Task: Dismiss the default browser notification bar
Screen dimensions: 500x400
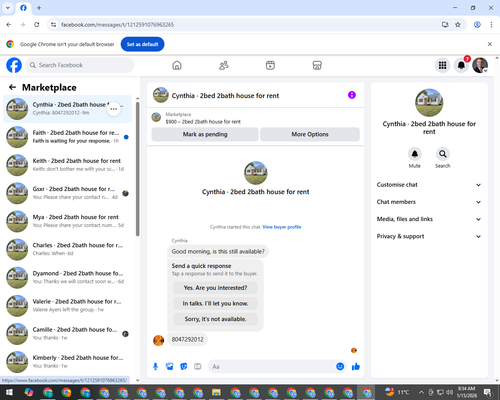Action: 490,44
